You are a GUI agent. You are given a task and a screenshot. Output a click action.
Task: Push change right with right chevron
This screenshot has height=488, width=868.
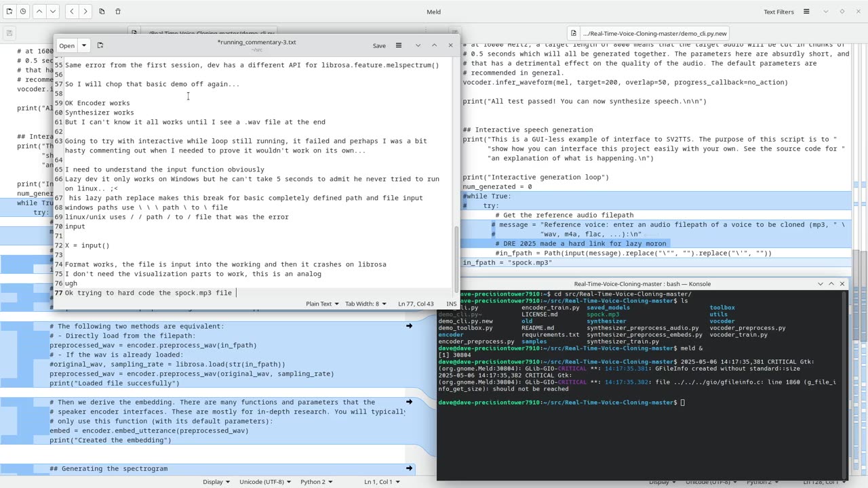85,12
